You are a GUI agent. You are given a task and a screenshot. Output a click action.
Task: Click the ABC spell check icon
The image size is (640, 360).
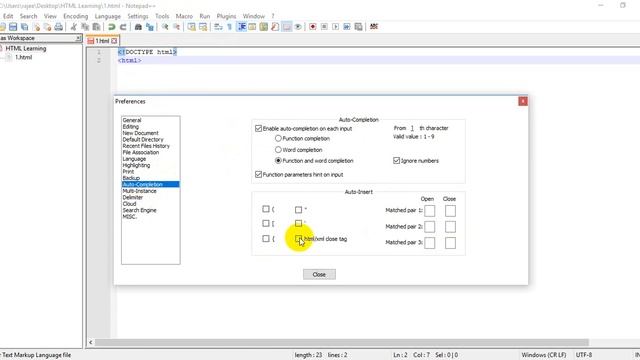pos(373,27)
